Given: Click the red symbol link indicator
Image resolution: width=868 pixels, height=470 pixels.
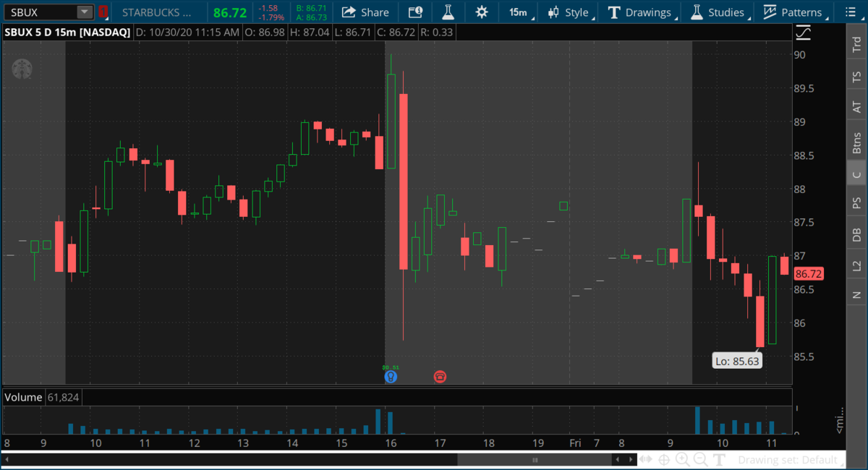Looking at the screenshot, I should coord(103,12).
